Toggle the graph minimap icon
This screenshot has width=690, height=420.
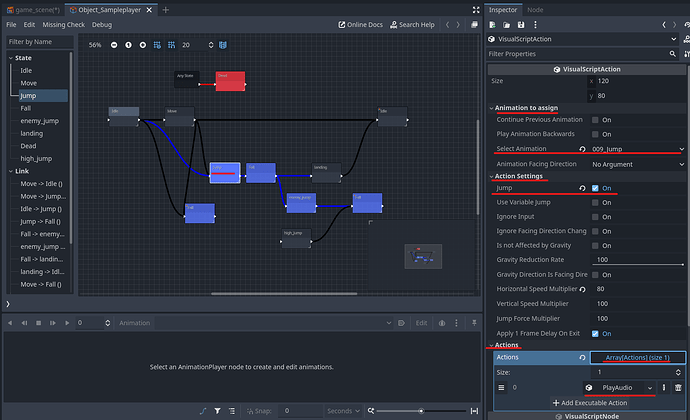tap(222, 45)
